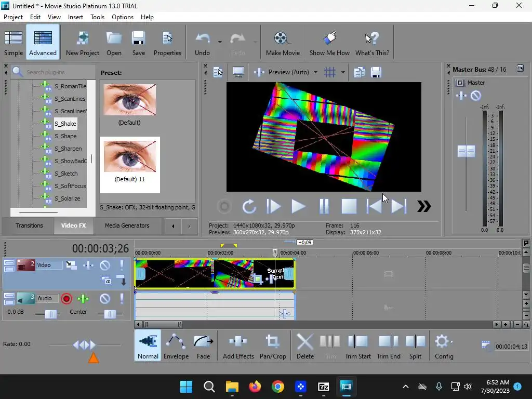The image size is (532, 399).
Task: Create a New Project
Action: (83, 43)
